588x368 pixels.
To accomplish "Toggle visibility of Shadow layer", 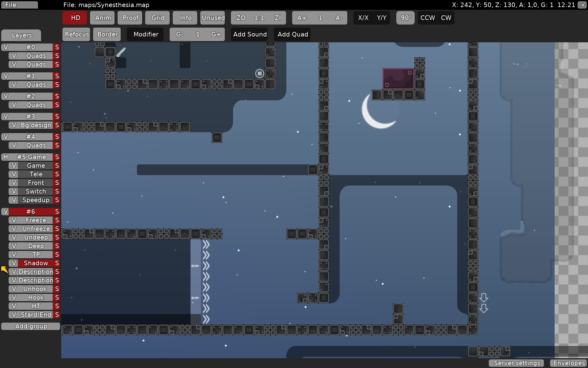I will tap(13, 263).
